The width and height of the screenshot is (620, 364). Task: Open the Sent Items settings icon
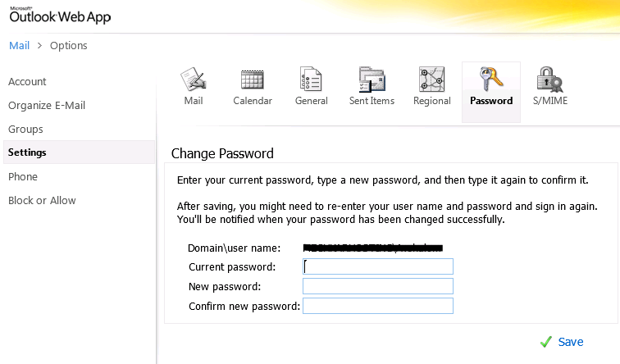click(372, 80)
